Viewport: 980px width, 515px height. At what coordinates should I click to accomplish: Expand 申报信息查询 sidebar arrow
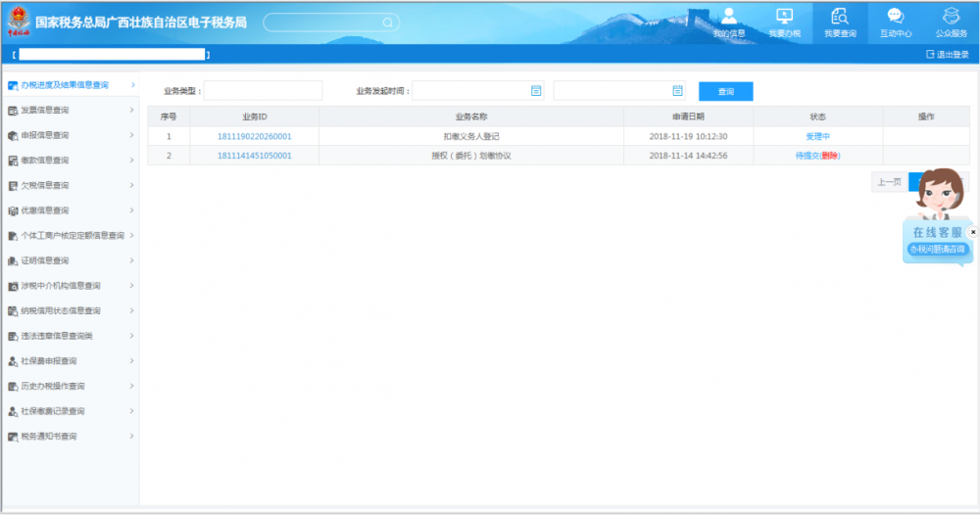click(131, 135)
